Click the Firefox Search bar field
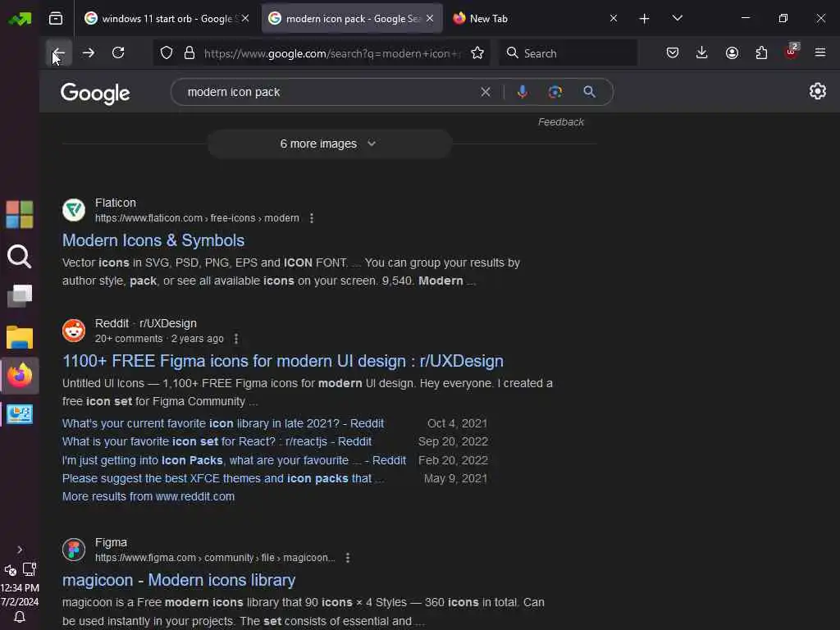The height and width of the screenshot is (630, 840). (568, 53)
